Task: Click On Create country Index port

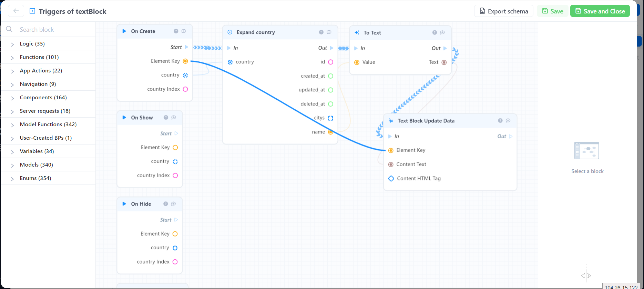Action: 185,89
